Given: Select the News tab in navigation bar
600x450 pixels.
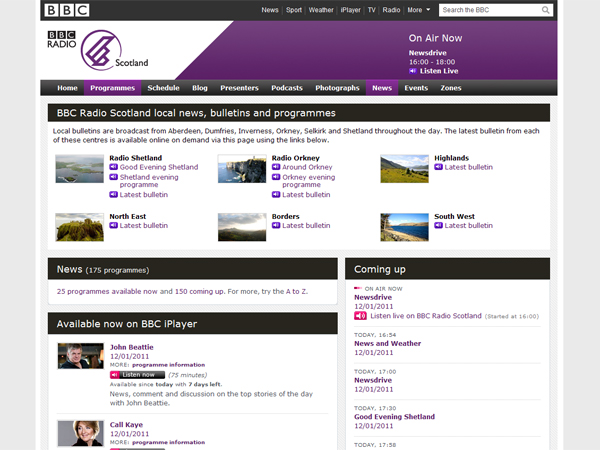Looking at the screenshot, I should pos(382,88).
